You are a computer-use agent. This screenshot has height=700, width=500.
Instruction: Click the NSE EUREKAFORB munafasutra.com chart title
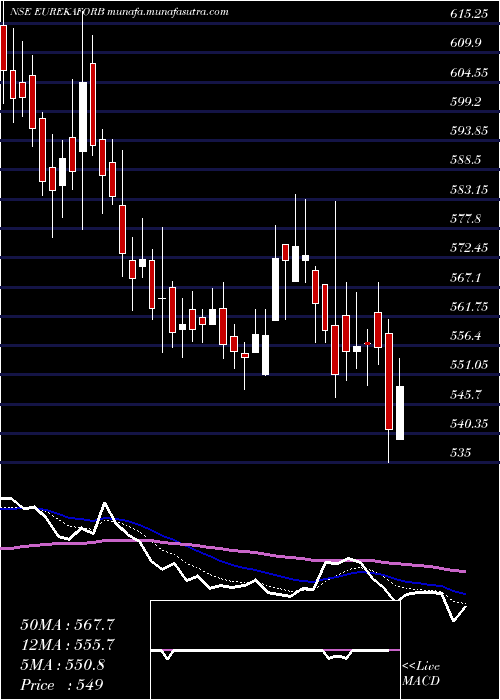coord(118,12)
